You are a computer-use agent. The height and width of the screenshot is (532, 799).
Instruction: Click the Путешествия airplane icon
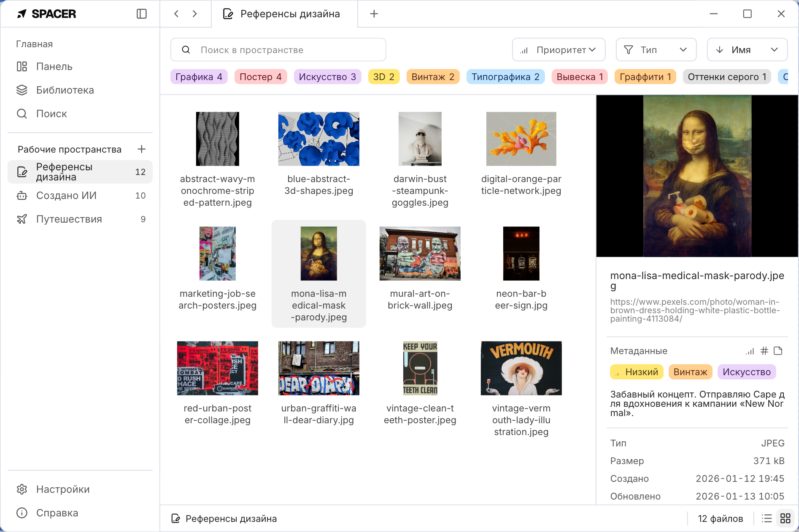pyautogui.click(x=22, y=219)
